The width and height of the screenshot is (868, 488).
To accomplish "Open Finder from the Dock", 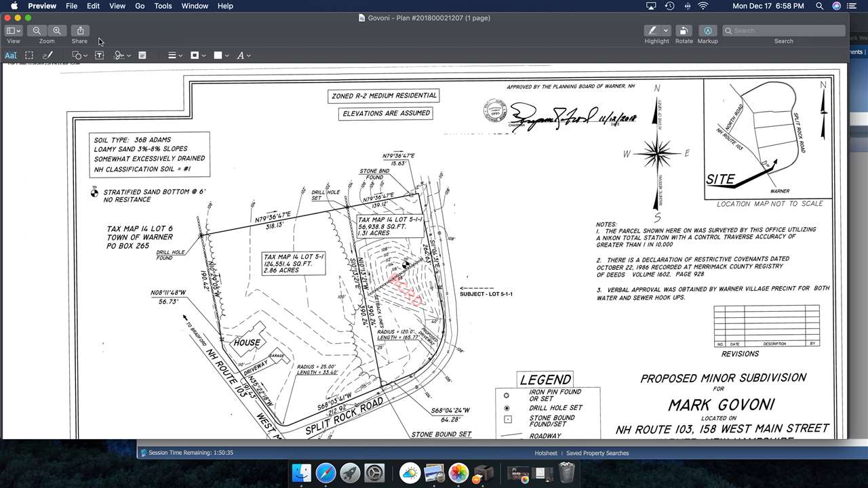I will click(301, 472).
